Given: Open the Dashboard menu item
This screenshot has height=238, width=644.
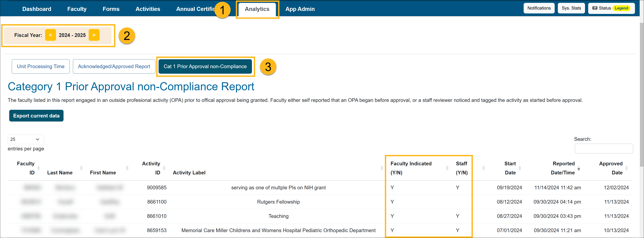Looking at the screenshot, I should [x=37, y=9].
